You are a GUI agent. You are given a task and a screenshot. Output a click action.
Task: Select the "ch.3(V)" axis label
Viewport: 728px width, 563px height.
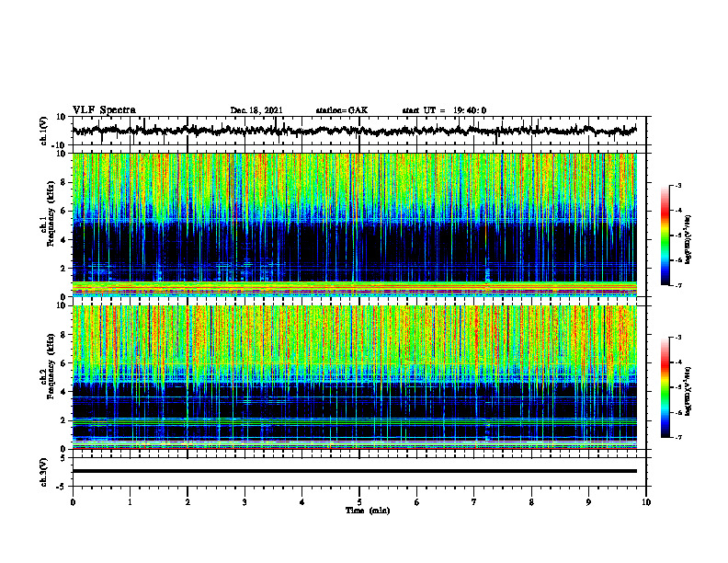pyautogui.click(x=44, y=472)
